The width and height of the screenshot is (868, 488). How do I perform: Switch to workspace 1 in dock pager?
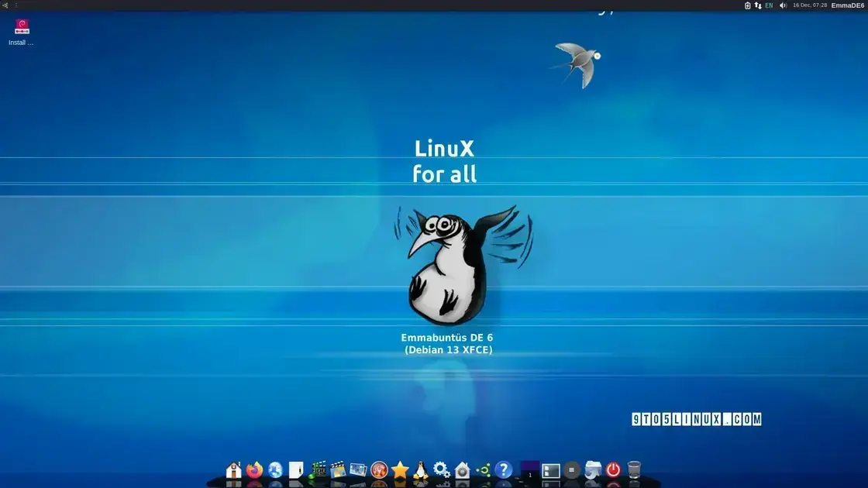pos(530,469)
